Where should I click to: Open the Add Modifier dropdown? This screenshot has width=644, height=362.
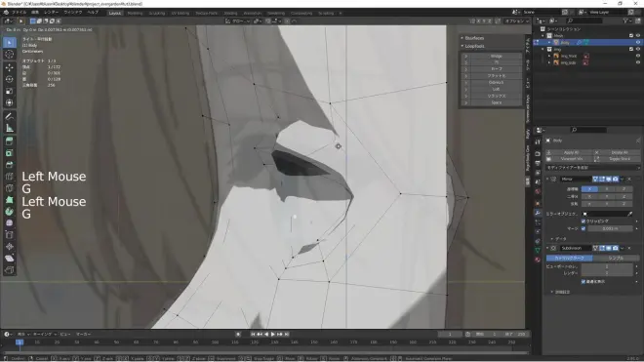coord(592,168)
